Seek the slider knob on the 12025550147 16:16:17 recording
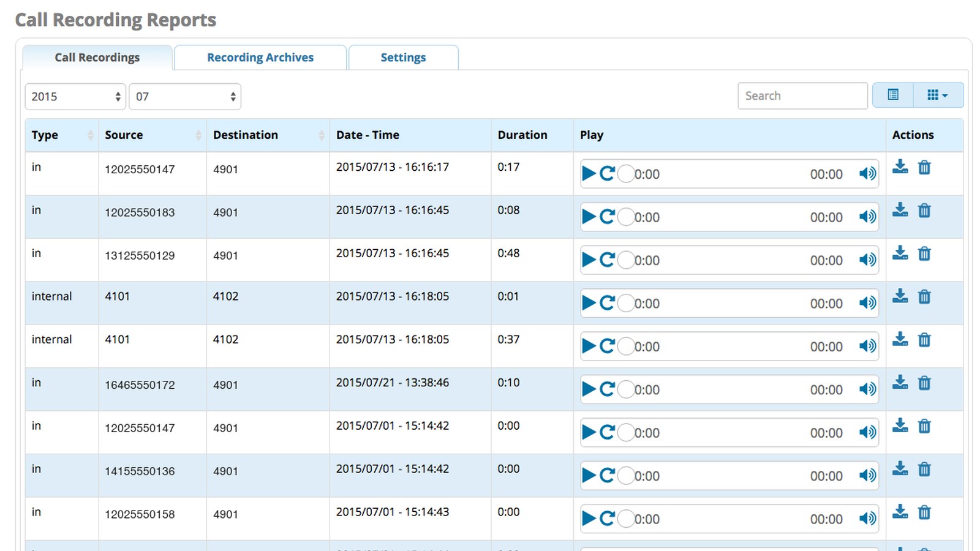The image size is (980, 551). (626, 174)
